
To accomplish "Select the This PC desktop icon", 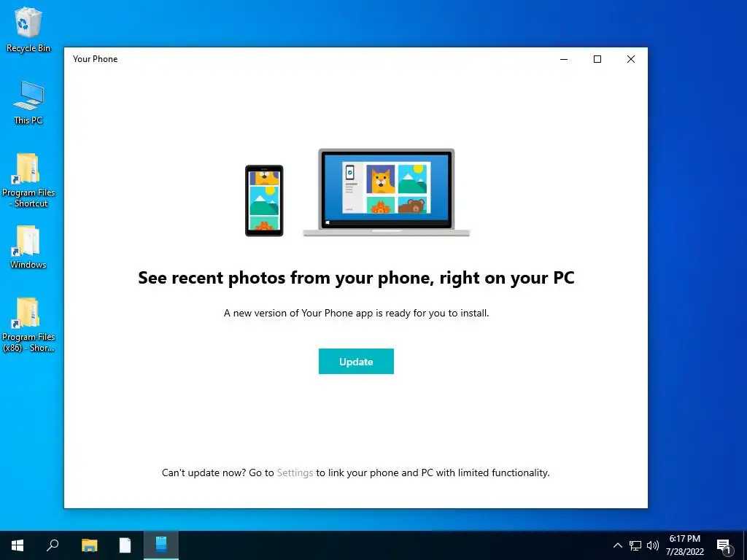I will [x=28, y=102].
